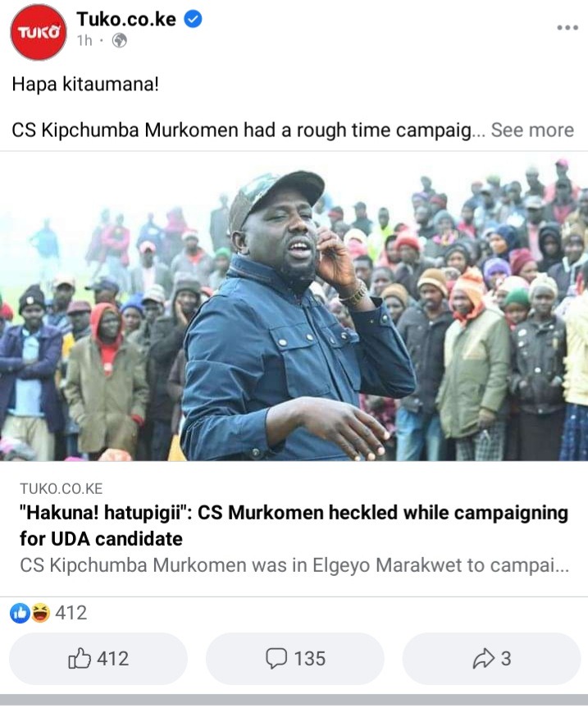
Task: Share the post using arrow button
Action: coord(491,658)
